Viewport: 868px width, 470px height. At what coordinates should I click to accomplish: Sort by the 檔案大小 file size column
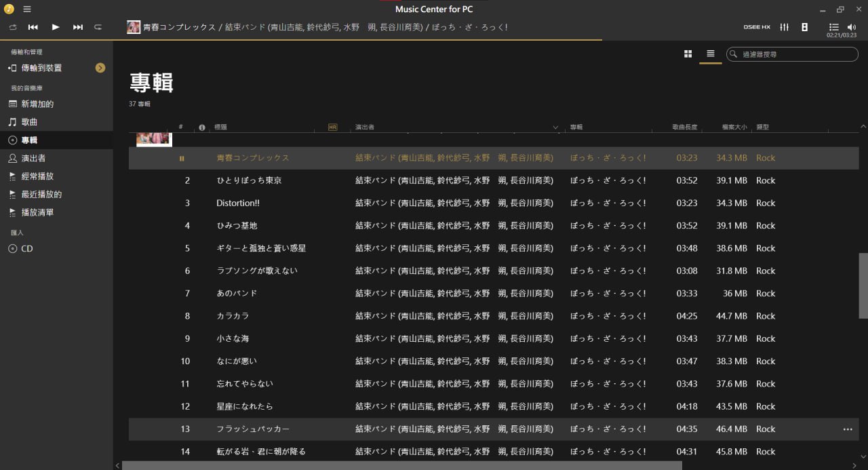coord(734,127)
